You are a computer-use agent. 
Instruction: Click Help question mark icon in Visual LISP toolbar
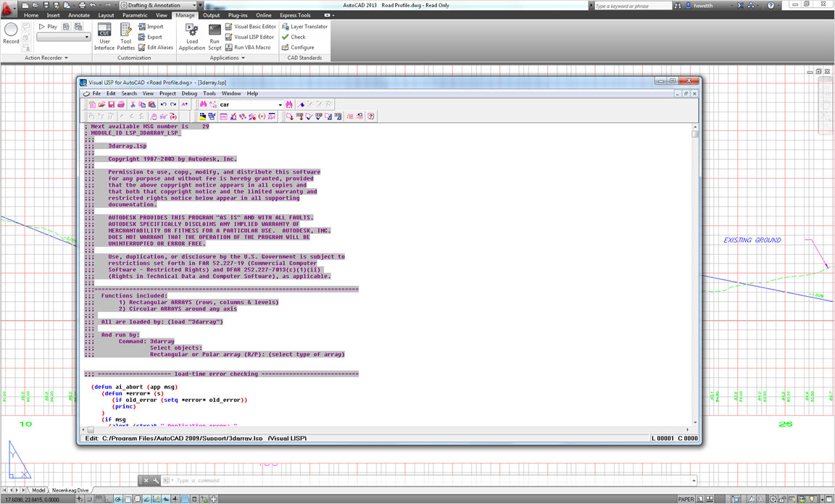371,116
